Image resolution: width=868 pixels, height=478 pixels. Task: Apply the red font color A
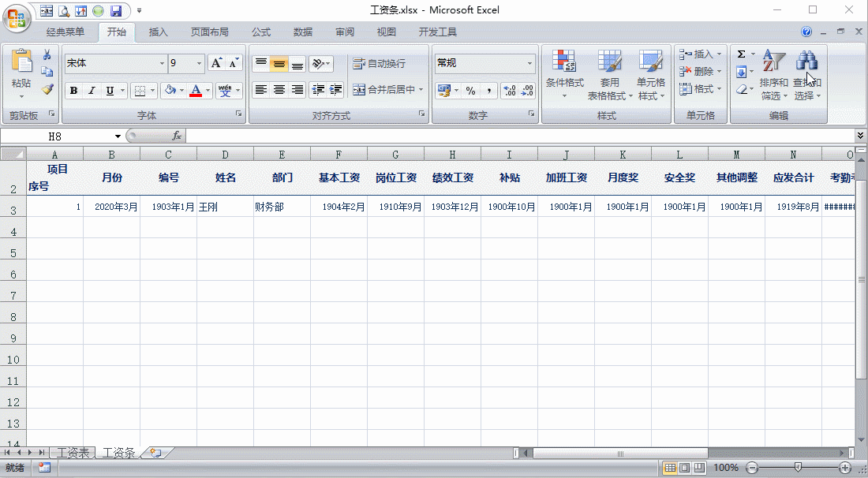click(196, 91)
